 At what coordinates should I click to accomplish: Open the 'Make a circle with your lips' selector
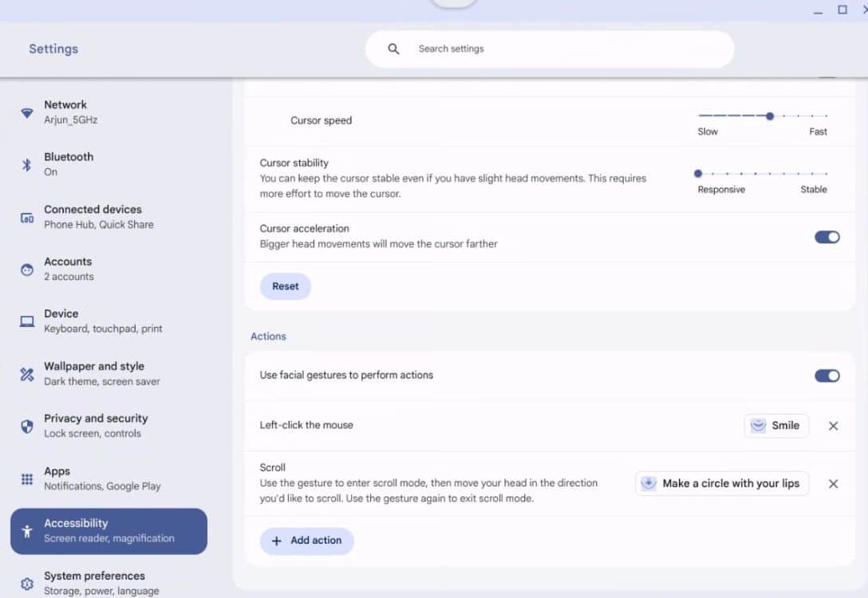tap(722, 483)
